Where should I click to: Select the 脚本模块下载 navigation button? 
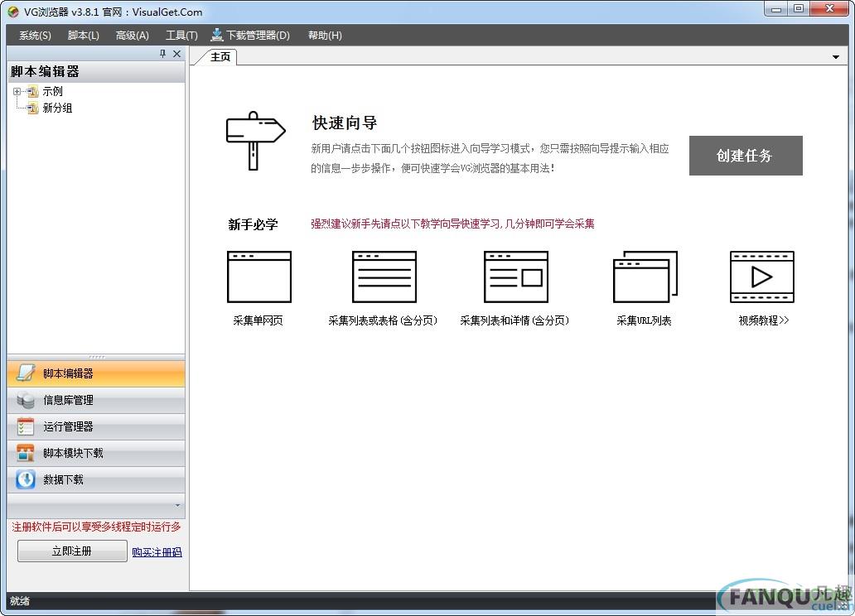[96, 453]
